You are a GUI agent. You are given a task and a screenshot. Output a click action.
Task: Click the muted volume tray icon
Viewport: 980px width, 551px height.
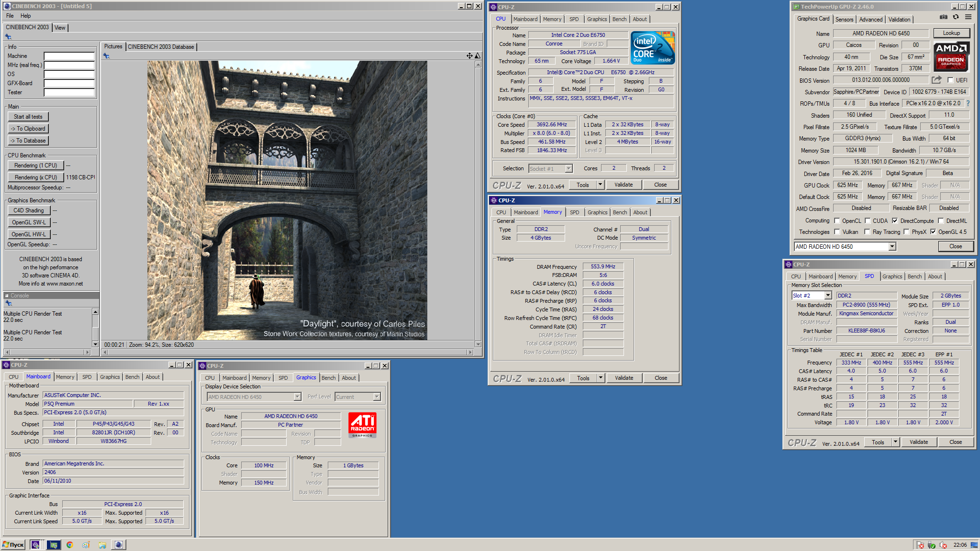click(x=943, y=545)
